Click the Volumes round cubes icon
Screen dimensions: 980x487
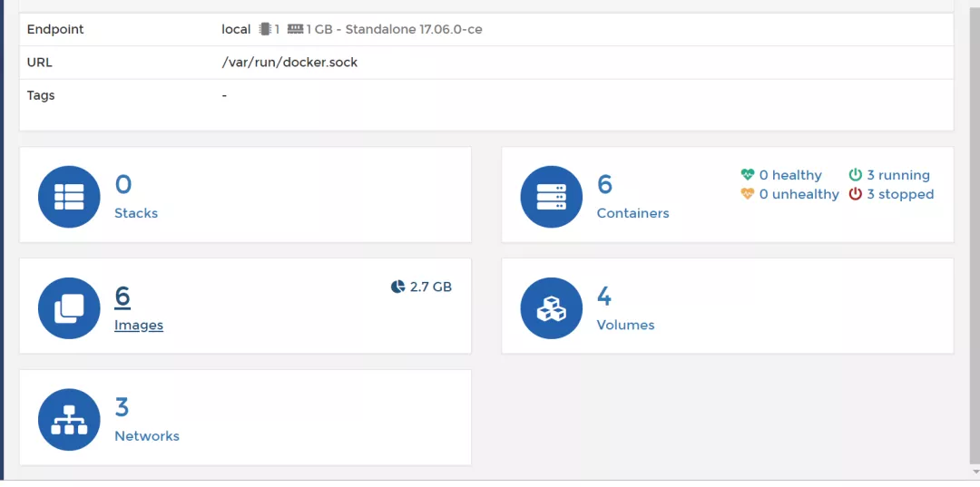coord(552,308)
